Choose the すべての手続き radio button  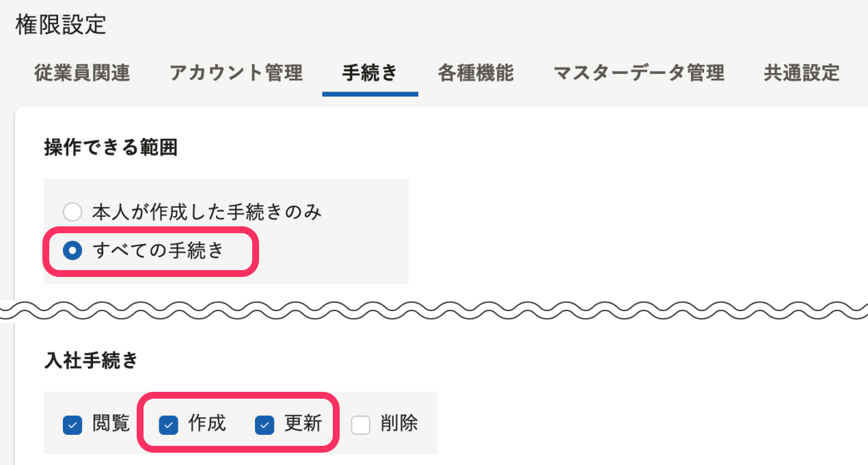coord(72,251)
